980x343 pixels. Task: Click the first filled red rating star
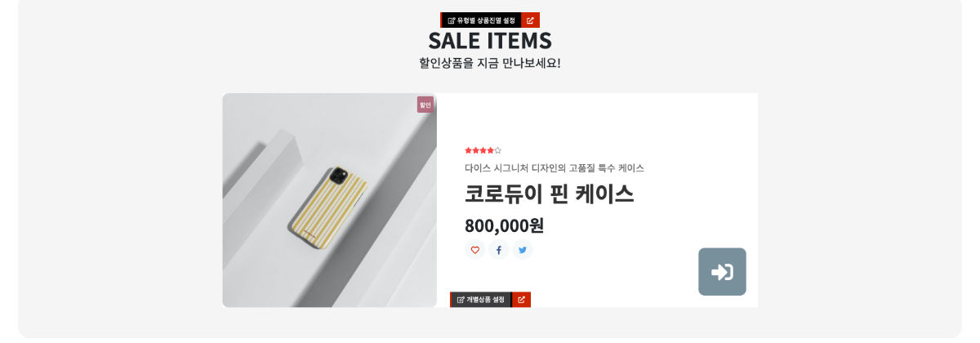click(469, 150)
